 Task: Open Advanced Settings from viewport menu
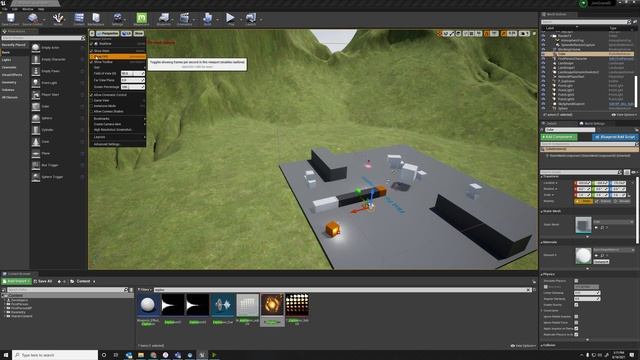pos(118,144)
